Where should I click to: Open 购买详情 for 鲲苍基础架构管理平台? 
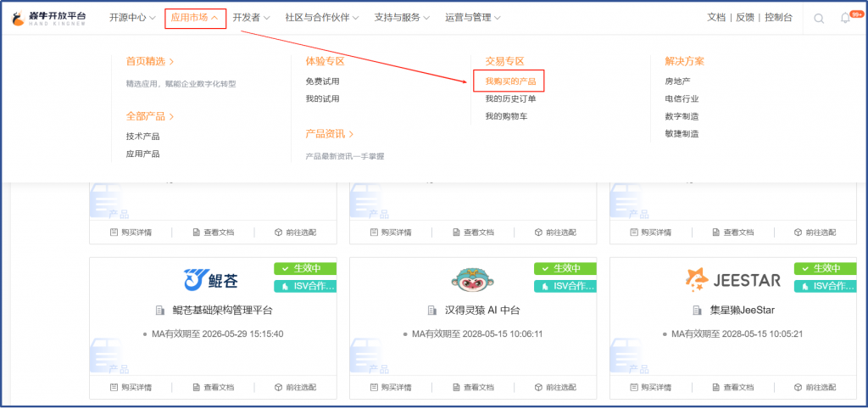[x=131, y=387]
